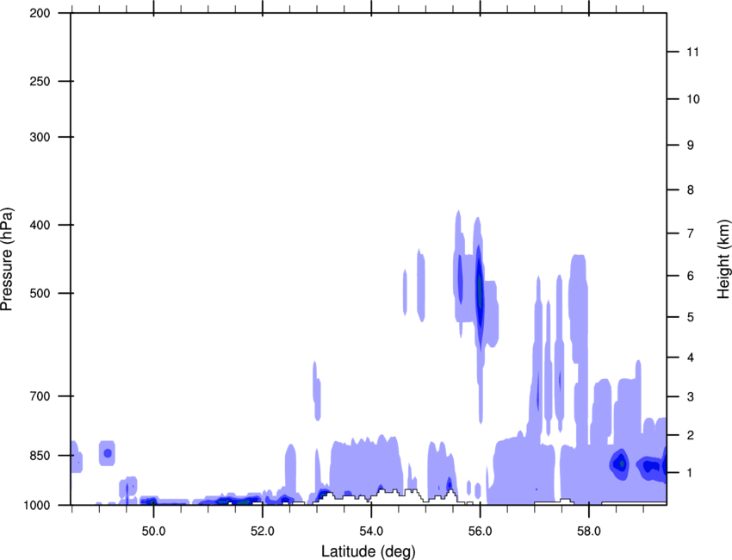Click the 50.0 latitude label
Image resolution: width=732 pixels, height=560 pixels.
point(153,531)
